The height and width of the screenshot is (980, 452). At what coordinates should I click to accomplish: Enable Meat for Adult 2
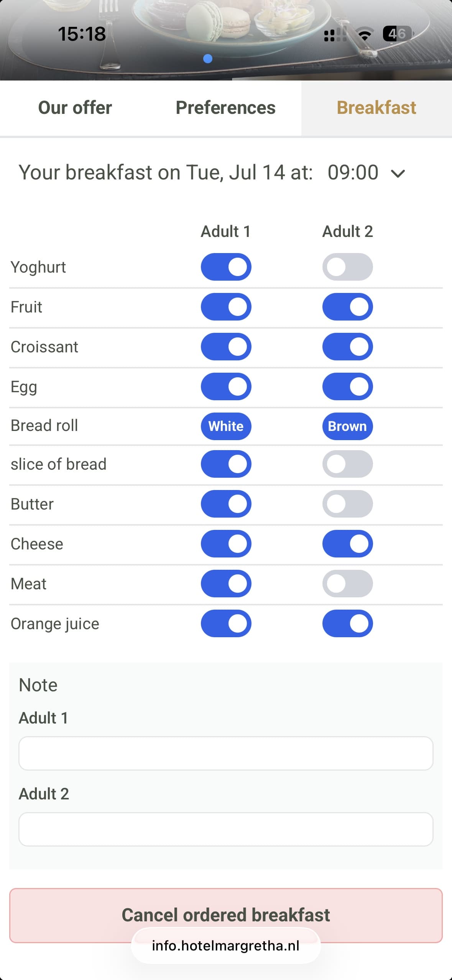click(348, 584)
